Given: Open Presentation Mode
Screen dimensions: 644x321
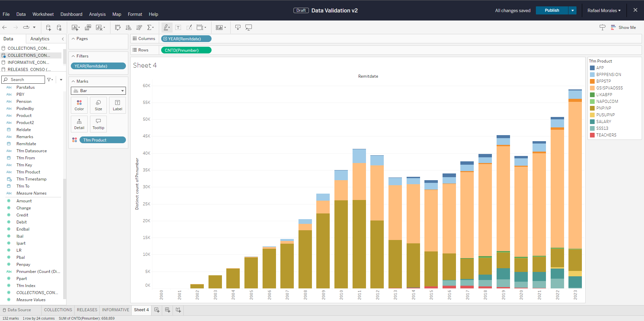Looking at the screenshot, I should (248, 28).
